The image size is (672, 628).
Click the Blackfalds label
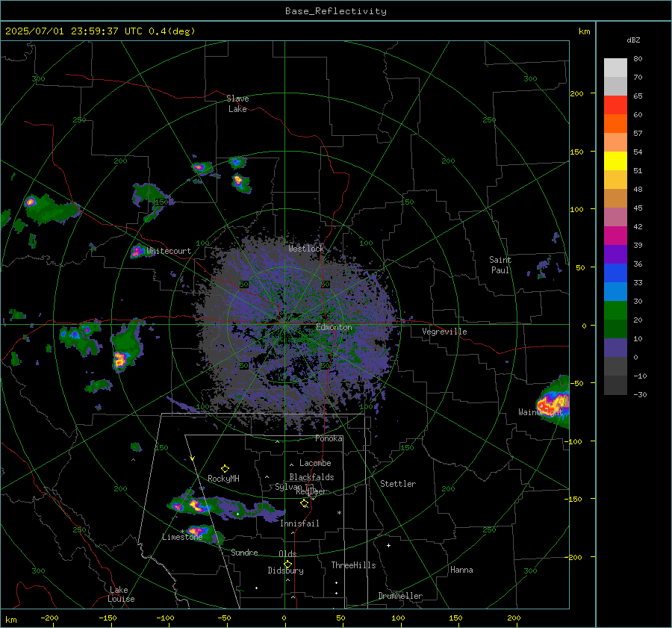pyautogui.click(x=311, y=477)
